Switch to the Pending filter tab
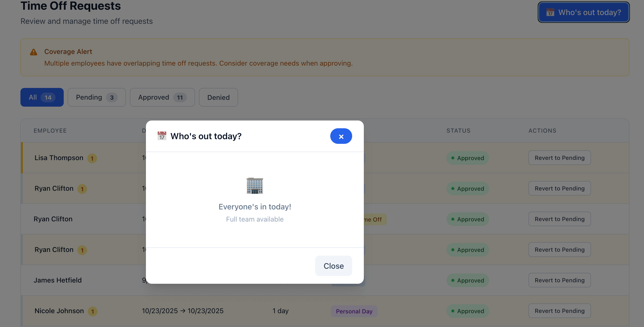The width and height of the screenshot is (644, 327). [x=97, y=97]
